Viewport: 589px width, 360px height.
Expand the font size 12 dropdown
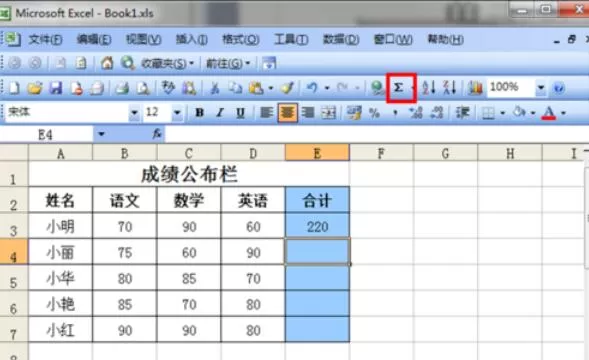(177, 112)
